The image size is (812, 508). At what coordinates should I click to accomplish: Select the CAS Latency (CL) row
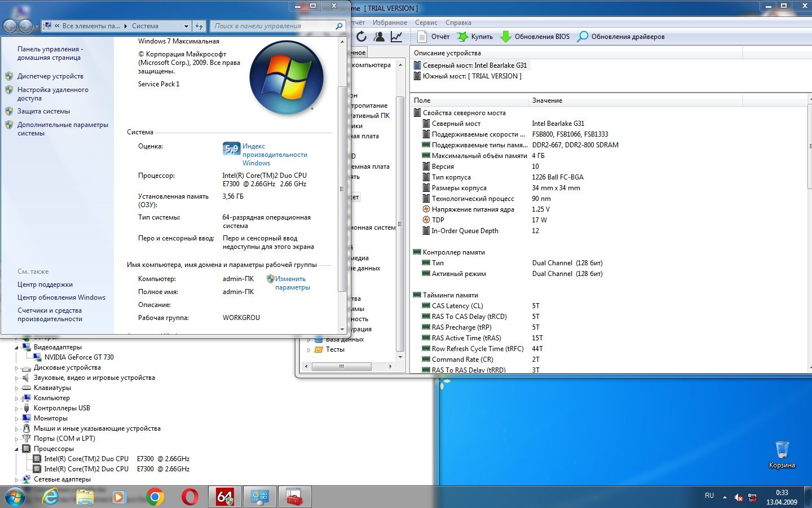457,306
